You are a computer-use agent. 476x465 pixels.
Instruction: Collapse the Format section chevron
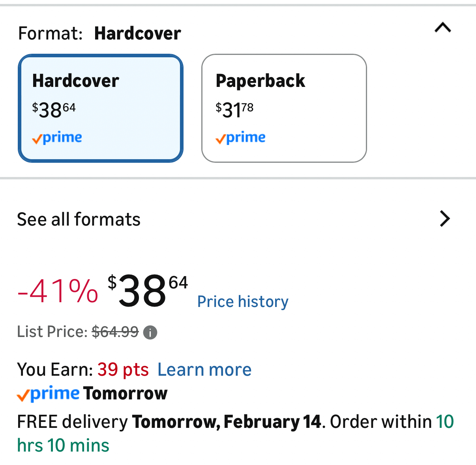[442, 28]
